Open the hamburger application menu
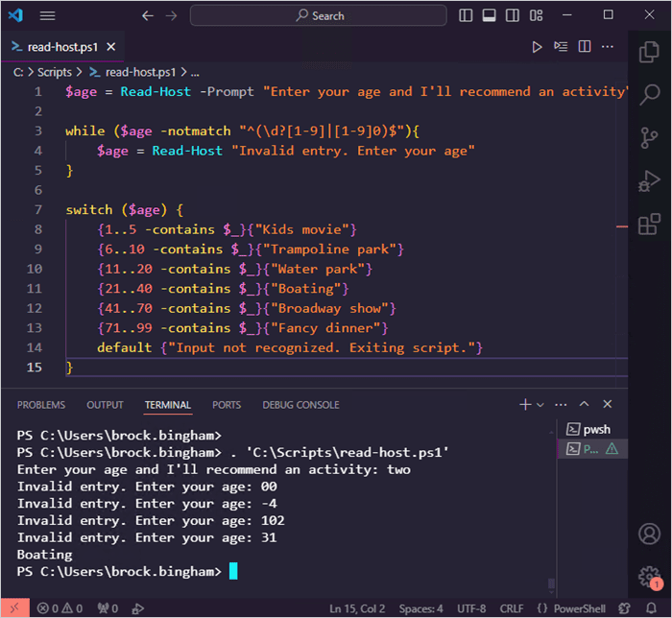The width and height of the screenshot is (672, 618). point(47,16)
